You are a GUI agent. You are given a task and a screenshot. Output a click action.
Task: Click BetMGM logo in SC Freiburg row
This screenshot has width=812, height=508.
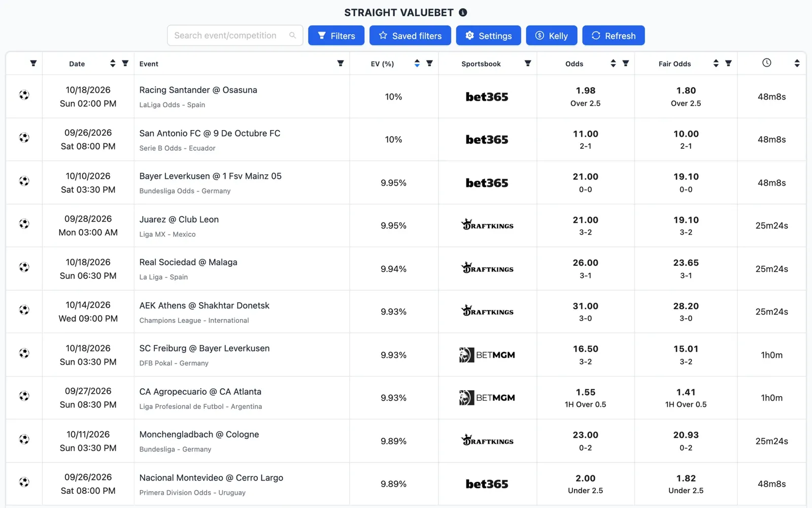click(x=487, y=355)
